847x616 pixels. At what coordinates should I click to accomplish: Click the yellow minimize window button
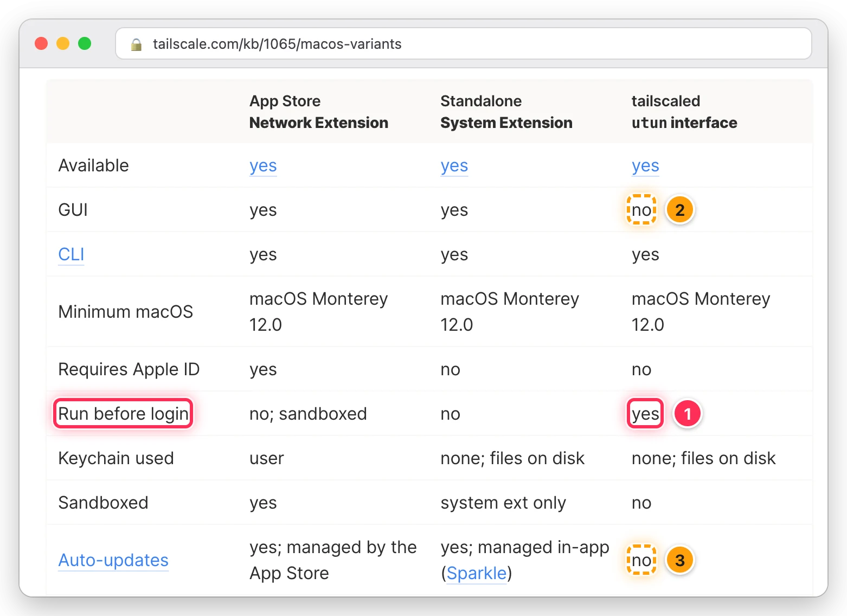click(63, 43)
